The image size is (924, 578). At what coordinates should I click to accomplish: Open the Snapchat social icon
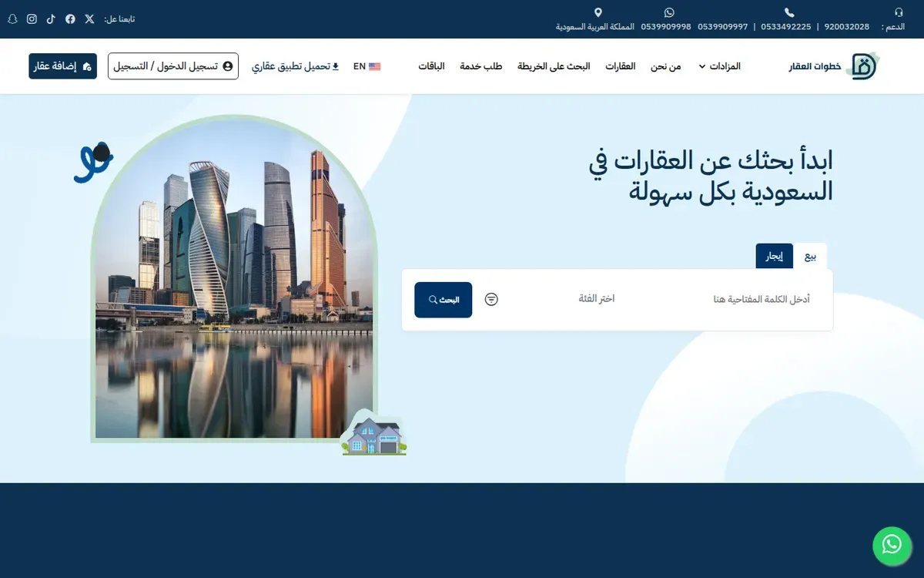(12, 19)
